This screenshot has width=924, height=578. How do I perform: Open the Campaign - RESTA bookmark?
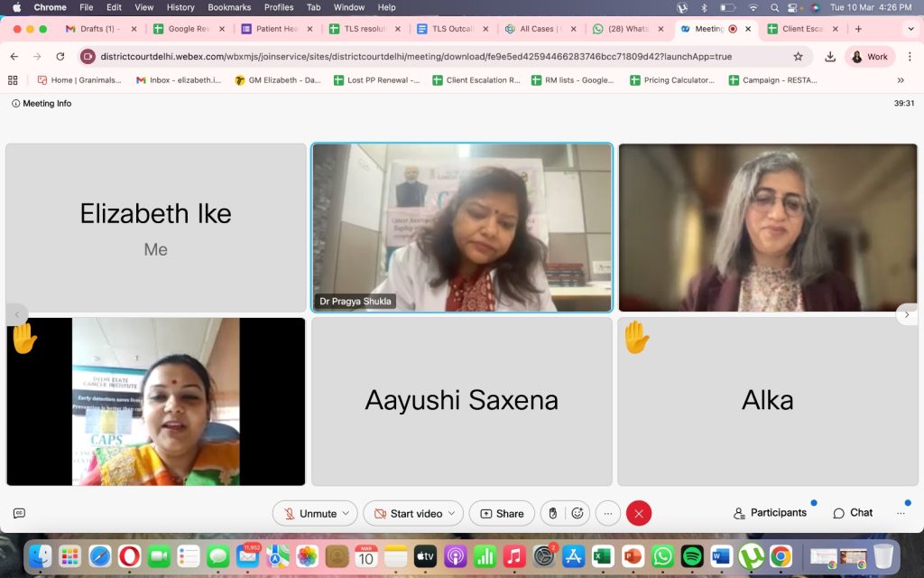(773, 80)
